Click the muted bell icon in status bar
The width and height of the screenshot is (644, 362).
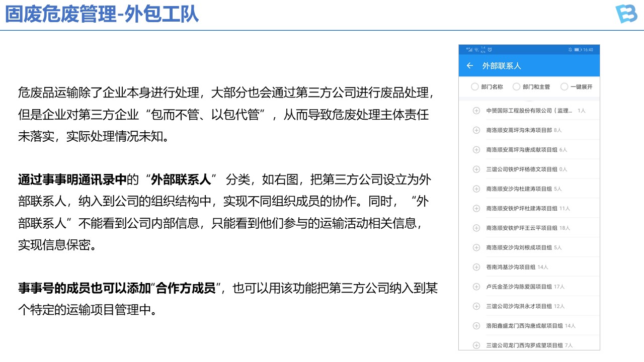tap(570, 50)
